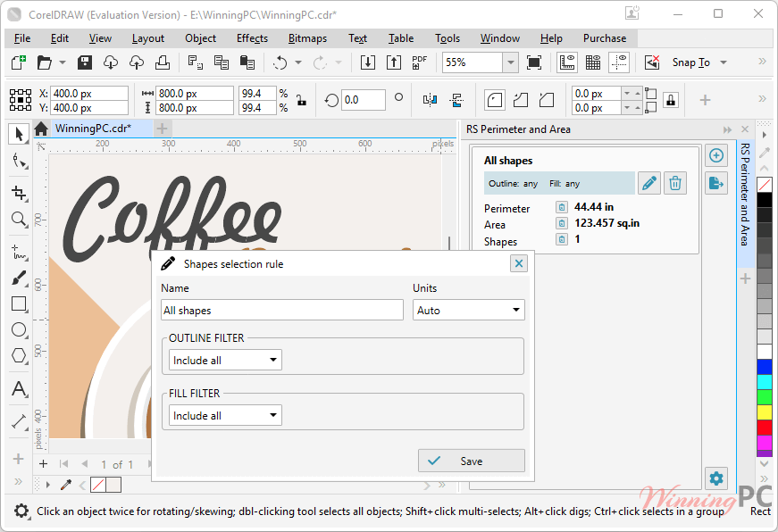Select the Dimension line tool
Image resolution: width=778 pixels, height=532 pixels.
point(19,421)
